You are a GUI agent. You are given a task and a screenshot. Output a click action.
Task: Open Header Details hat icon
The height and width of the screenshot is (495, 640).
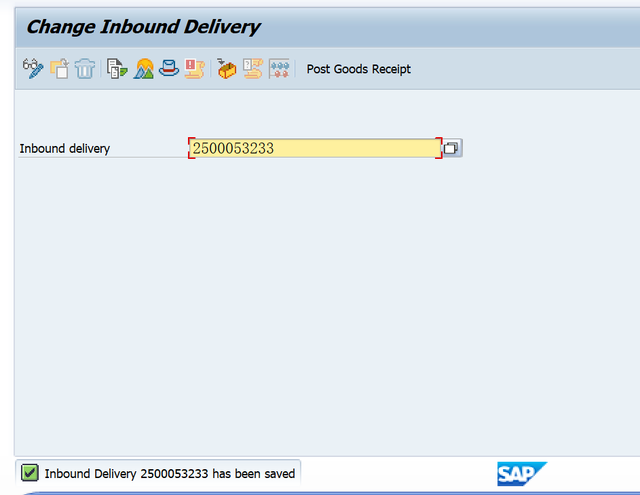coord(169,69)
